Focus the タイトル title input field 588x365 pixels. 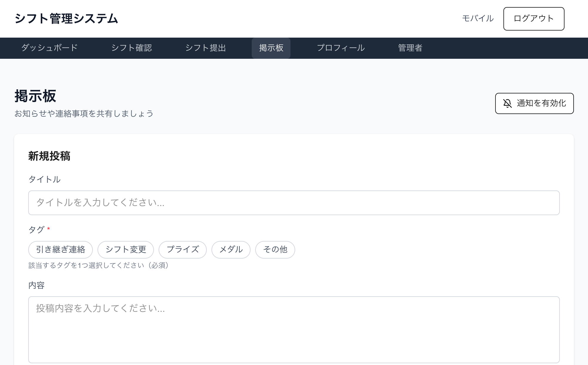(x=294, y=203)
